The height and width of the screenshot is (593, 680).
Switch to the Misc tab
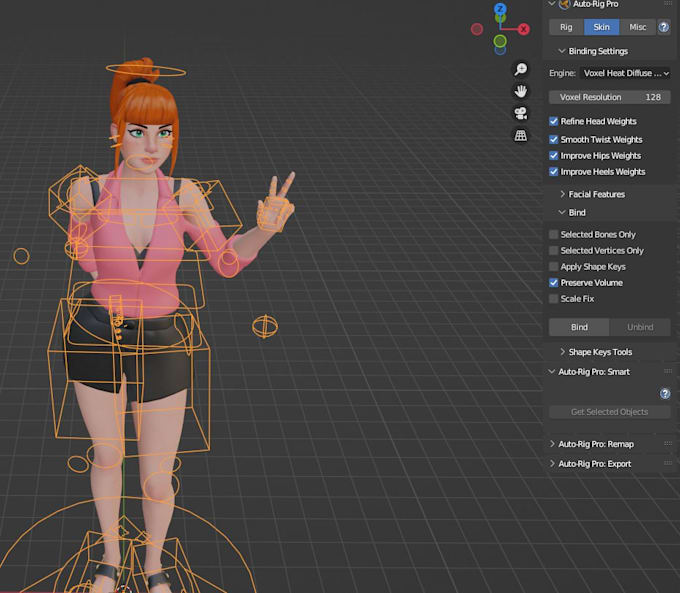pos(638,27)
